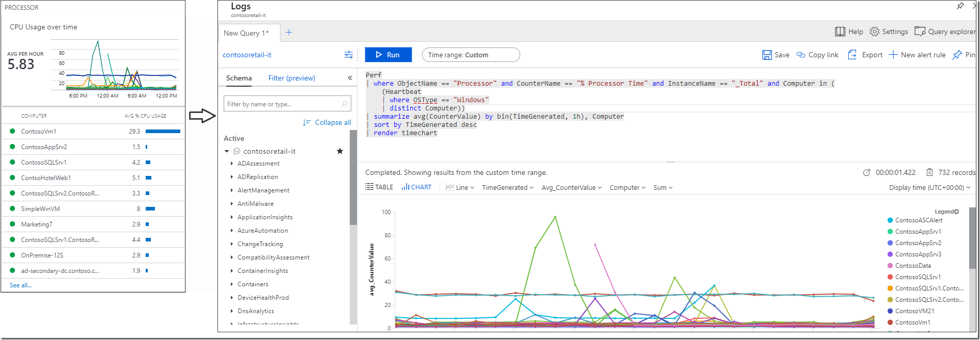The height and width of the screenshot is (340, 980).
Task: Open Settings gear icon
Action: click(x=874, y=31)
